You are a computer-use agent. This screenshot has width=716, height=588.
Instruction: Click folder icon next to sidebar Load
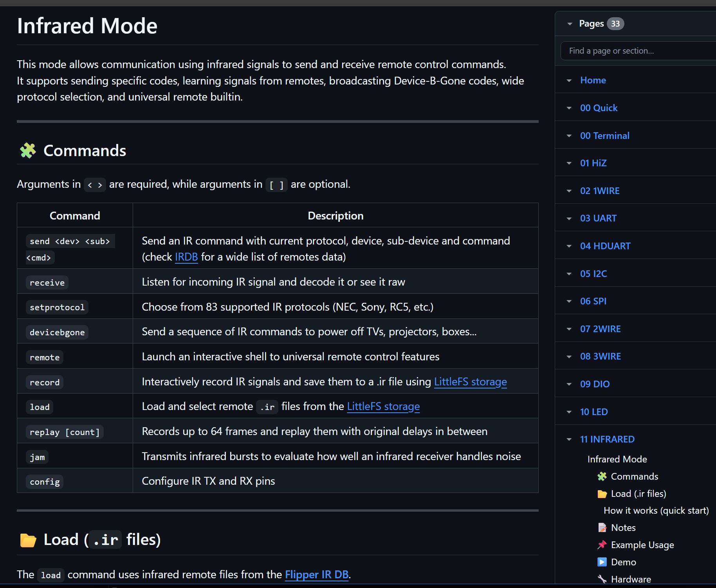(x=602, y=494)
